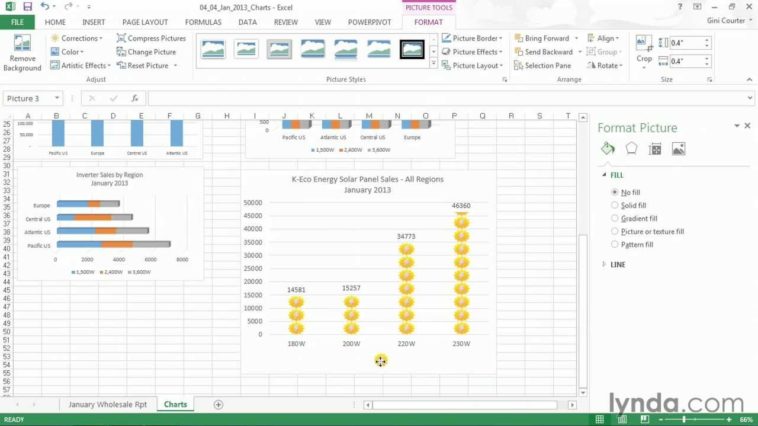
Task: Switch to the PAGE LAYOUT ribbon tab
Action: pos(145,21)
